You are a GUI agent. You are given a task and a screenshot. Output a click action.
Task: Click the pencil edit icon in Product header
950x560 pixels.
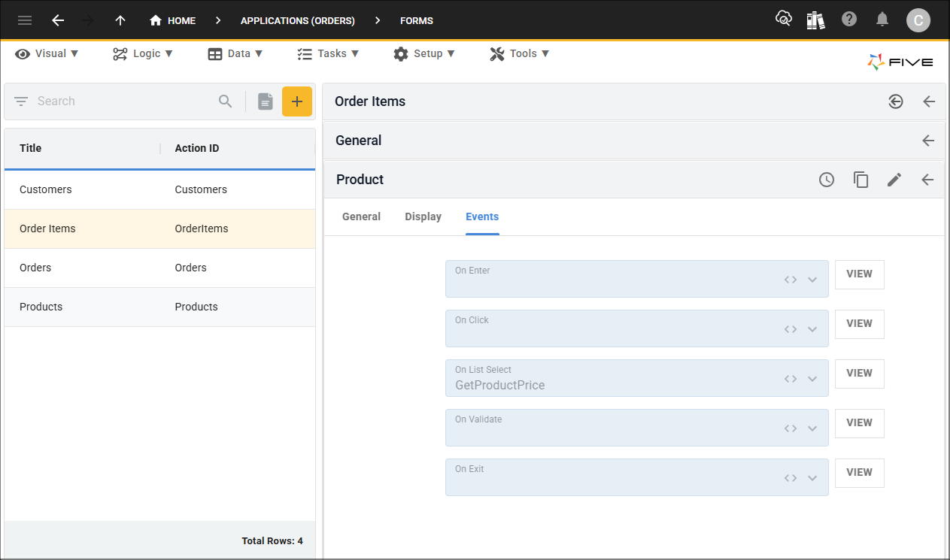[894, 180]
